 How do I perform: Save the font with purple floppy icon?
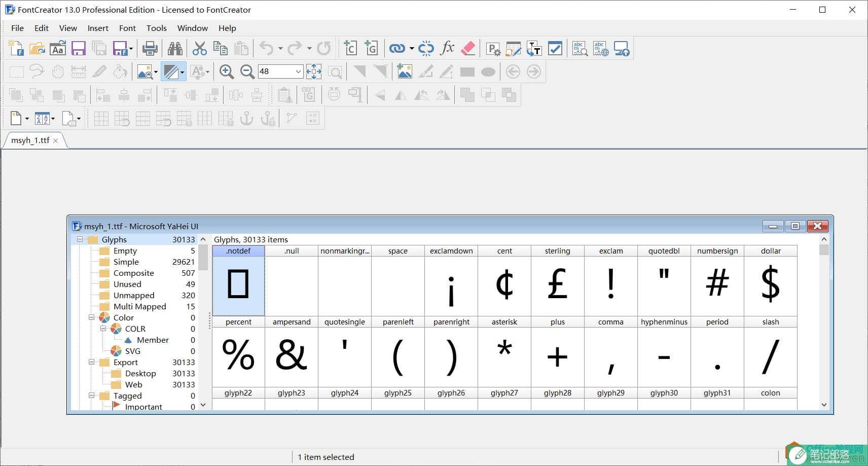79,49
